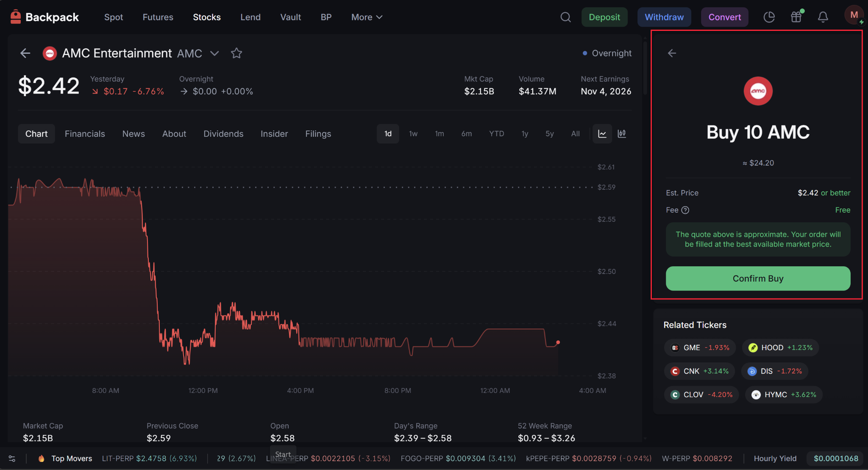This screenshot has height=470, width=868.
Task: Add AMC to favorites with the star
Action: [x=236, y=53]
